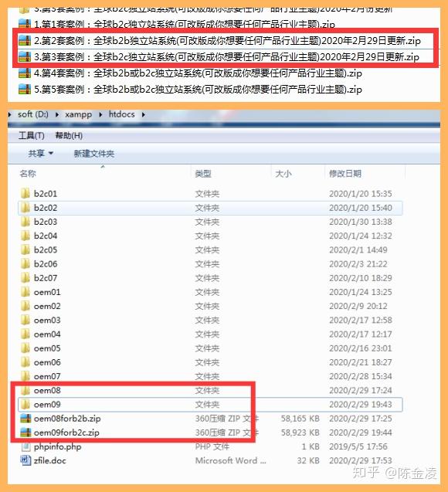Screen dimensions: 448x492
Task: Open the 共享 dropdown in the toolbar
Action: [40, 154]
